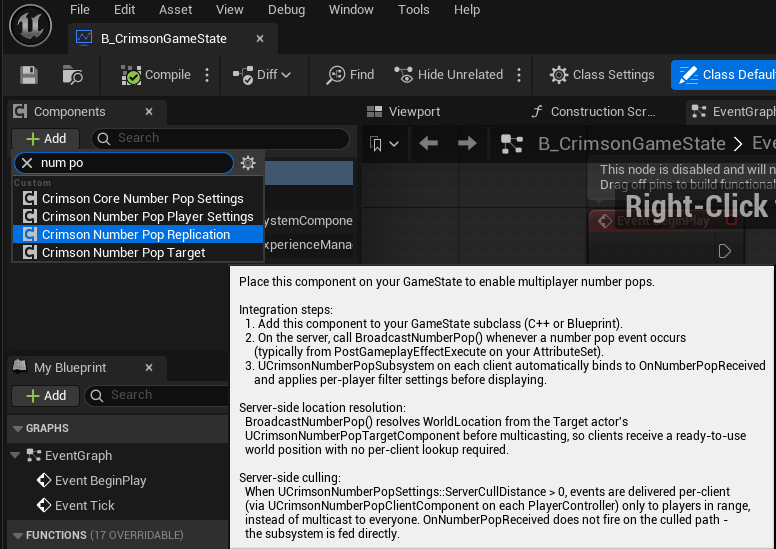Select Crimson Core Number Pop Settings

[x=138, y=199]
